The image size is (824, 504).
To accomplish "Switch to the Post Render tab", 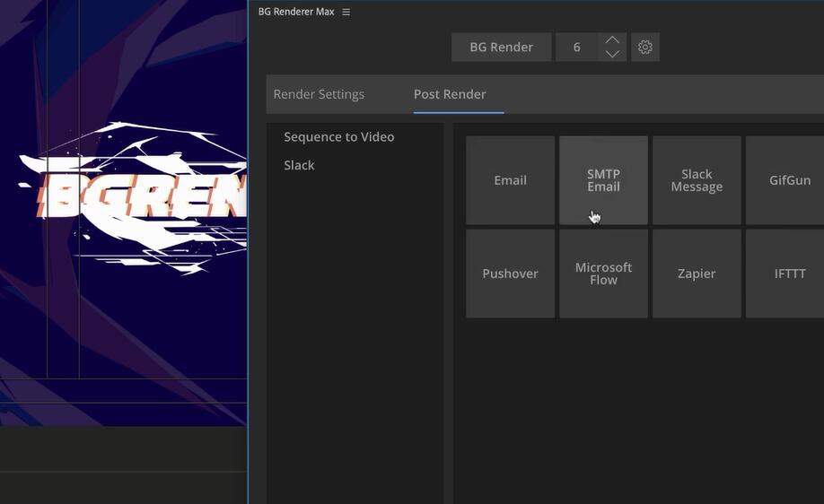I will (450, 94).
